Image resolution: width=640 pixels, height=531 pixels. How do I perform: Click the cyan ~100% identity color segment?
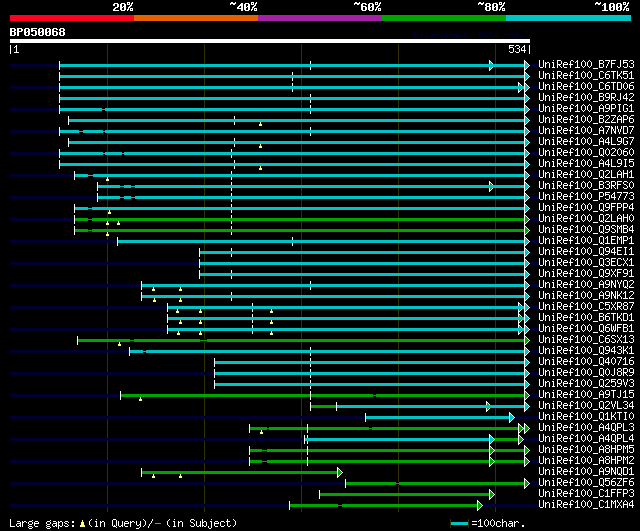point(569,18)
